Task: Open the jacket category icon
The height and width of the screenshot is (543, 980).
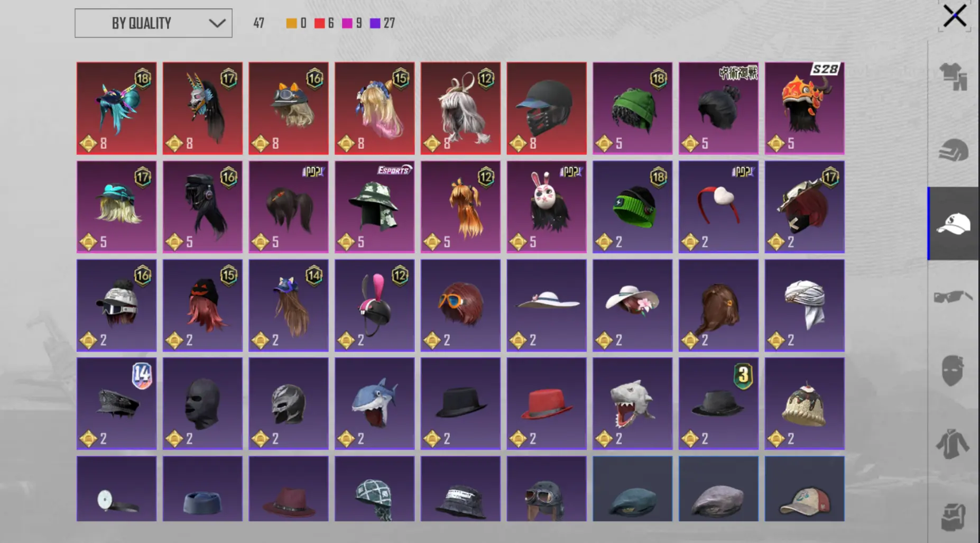Action: coord(953,443)
